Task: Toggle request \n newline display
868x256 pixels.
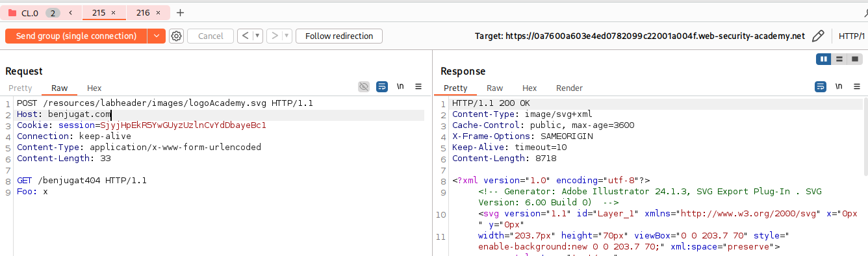Action: click(x=401, y=86)
